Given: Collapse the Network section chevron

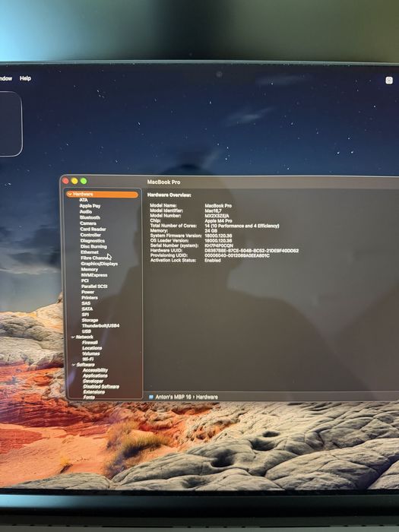Looking at the screenshot, I should click(73, 337).
